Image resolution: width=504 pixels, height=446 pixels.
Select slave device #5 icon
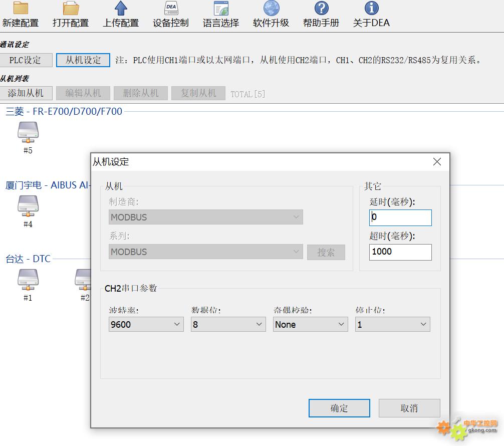pos(28,132)
